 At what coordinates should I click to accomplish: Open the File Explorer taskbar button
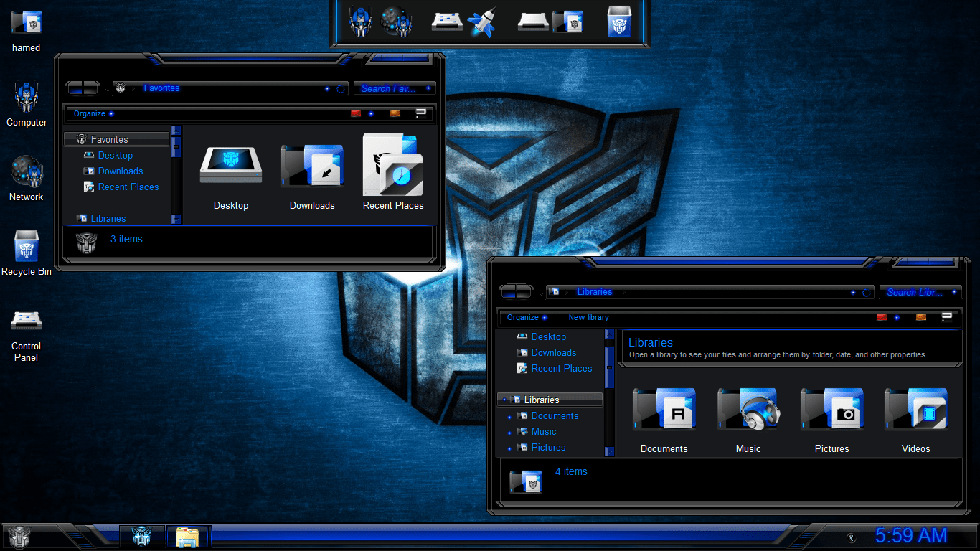click(188, 537)
